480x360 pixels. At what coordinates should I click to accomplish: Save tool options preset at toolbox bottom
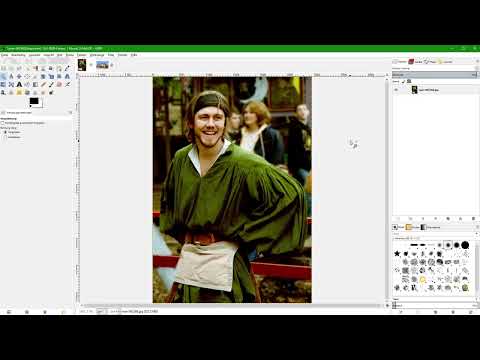pyautogui.click(x=9, y=312)
